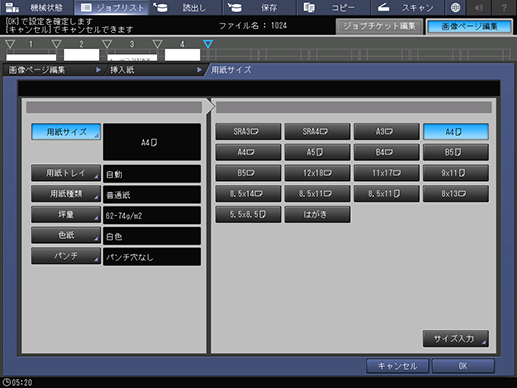This screenshot has width=517, height=388.
Task: Choose SRA4 landscape paper size
Action: 317,132
